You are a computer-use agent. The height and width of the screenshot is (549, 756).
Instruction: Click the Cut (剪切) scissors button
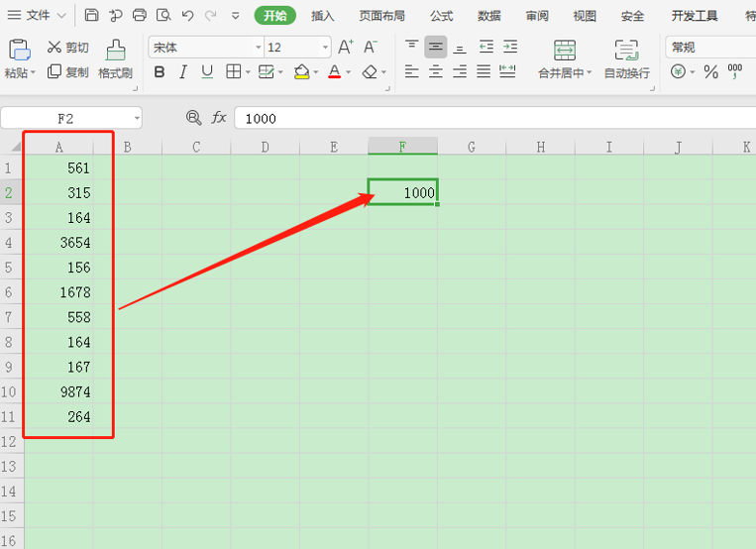tap(68, 48)
